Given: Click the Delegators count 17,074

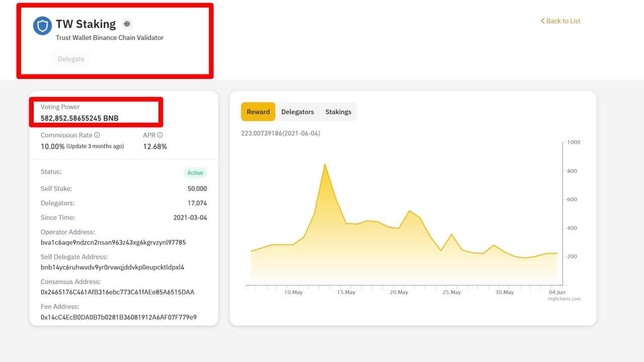Looking at the screenshot, I should (x=197, y=203).
